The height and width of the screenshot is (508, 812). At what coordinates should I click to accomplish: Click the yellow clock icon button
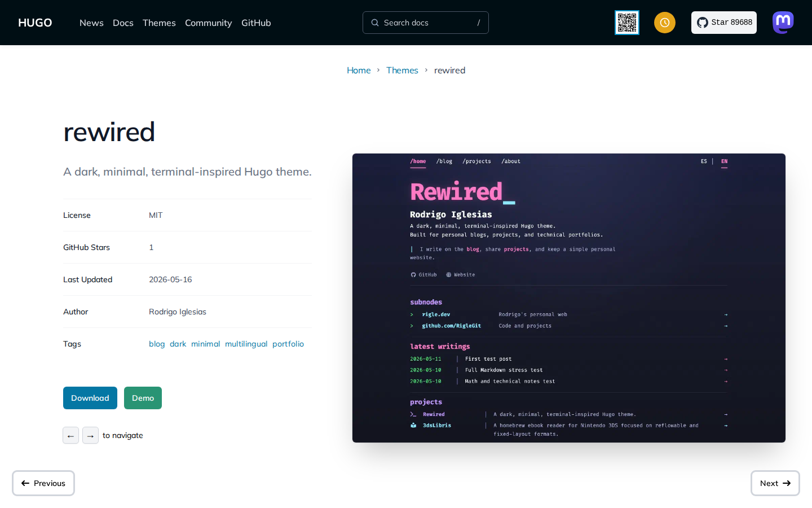665,23
